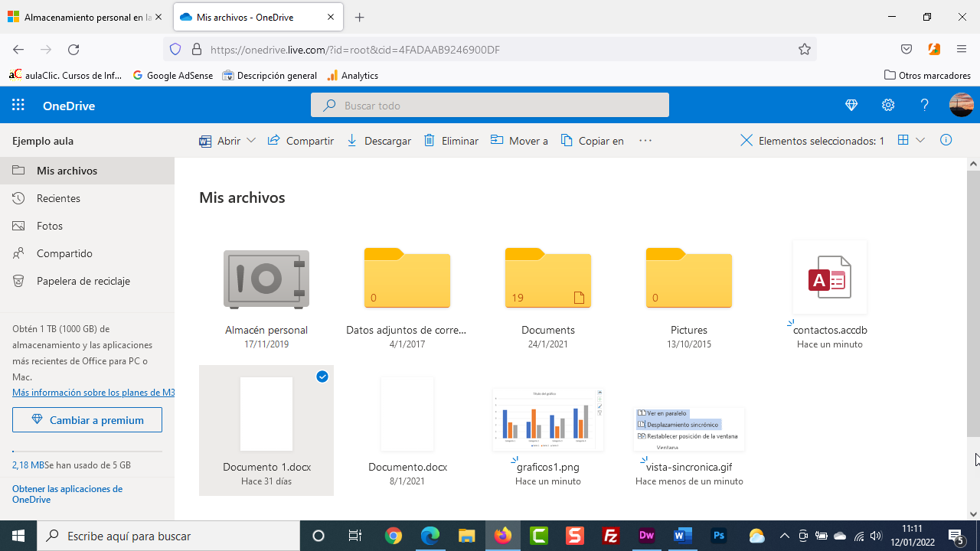Bookmark the page with the star icon
This screenshot has height=551, width=980.
805,49
